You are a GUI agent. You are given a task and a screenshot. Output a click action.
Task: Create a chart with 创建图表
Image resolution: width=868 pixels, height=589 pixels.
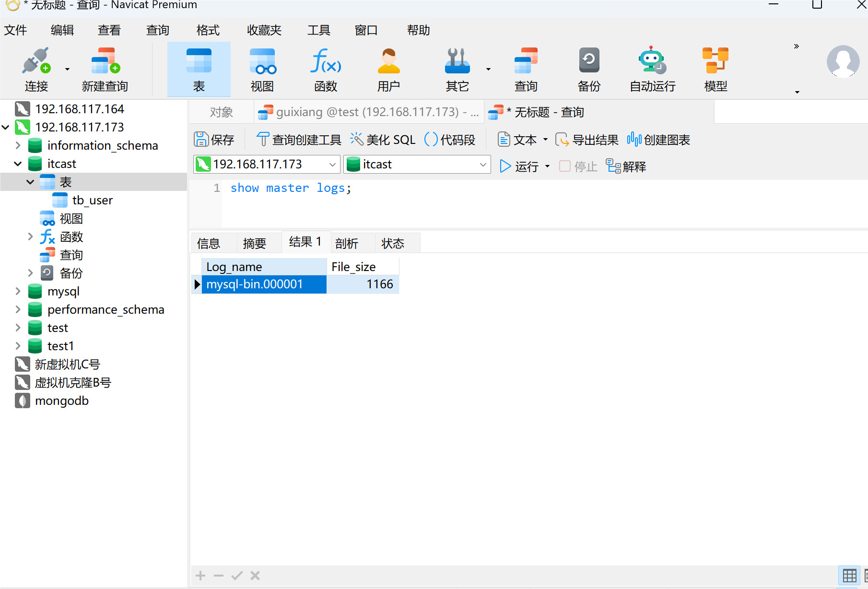658,140
